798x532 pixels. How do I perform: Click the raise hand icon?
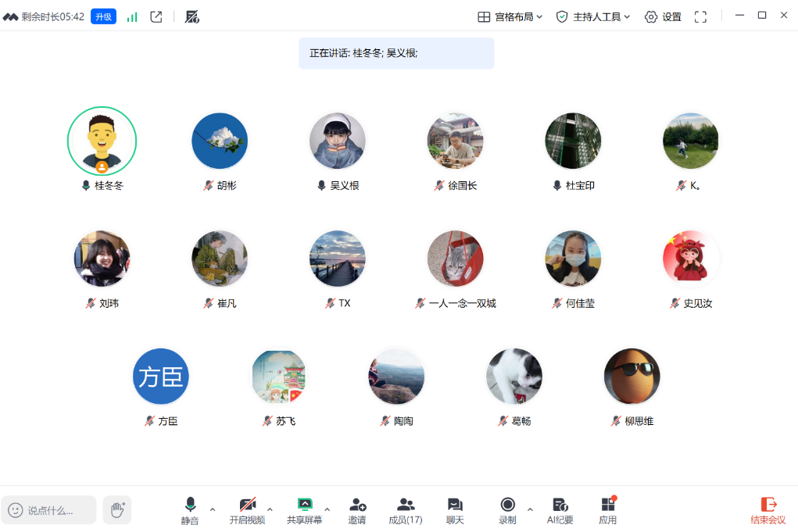tap(117, 510)
